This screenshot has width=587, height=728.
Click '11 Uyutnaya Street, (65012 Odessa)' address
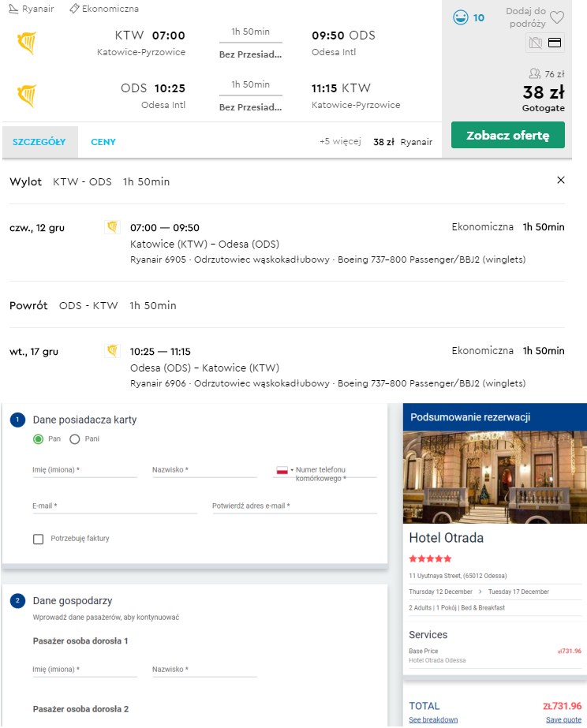458,576
